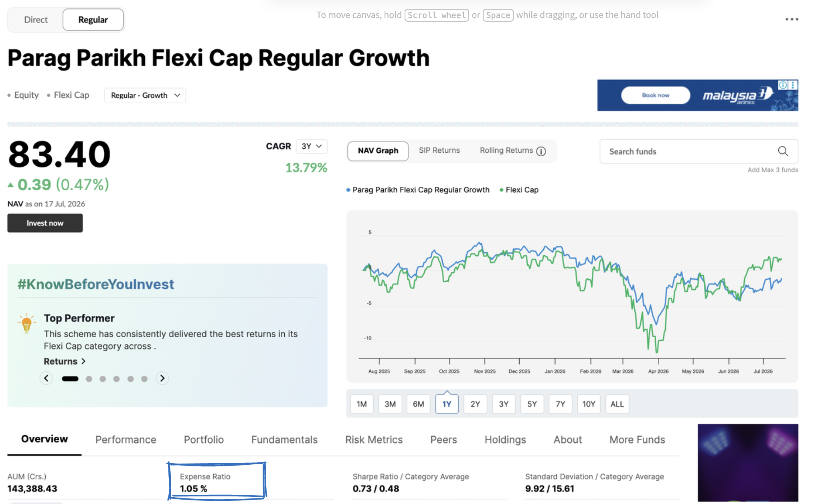Jump to the second carousel slide dot

point(89,379)
